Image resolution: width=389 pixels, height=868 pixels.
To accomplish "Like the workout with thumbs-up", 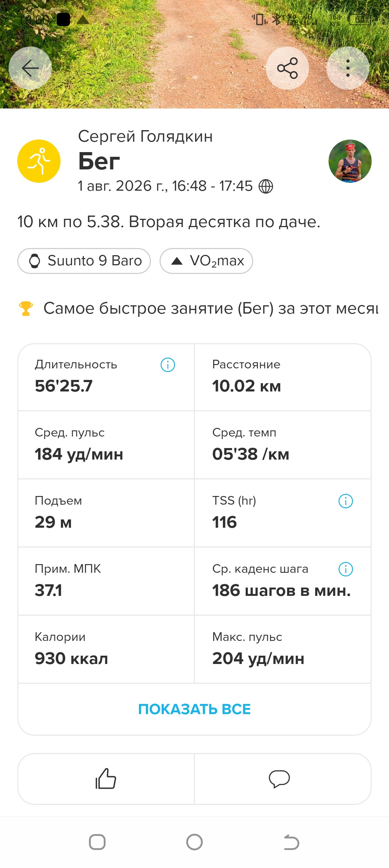I will point(106,779).
